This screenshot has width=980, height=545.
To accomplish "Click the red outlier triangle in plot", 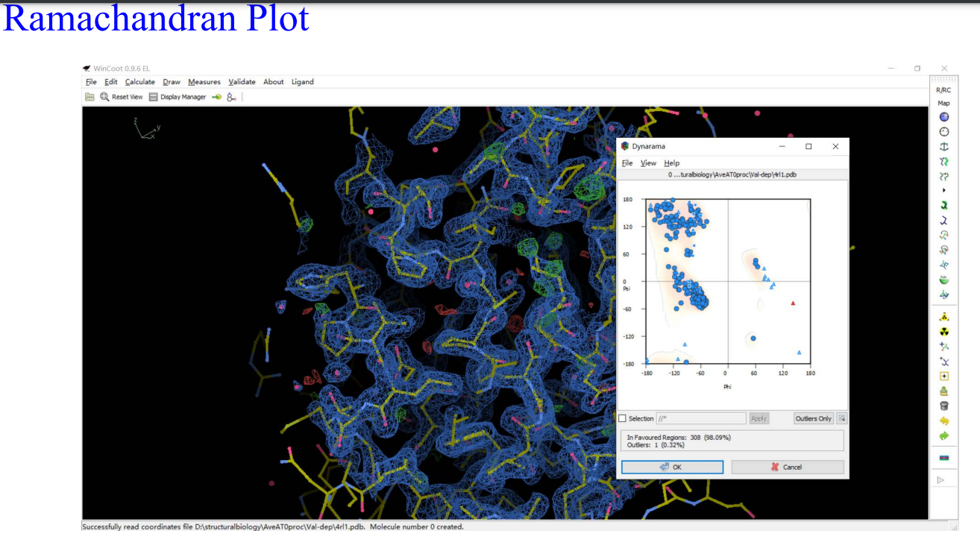I will pos(793,303).
